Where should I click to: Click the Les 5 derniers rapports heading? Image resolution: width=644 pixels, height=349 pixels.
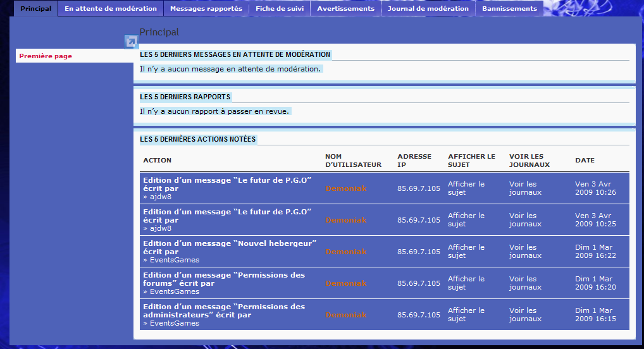tap(185, 97)
